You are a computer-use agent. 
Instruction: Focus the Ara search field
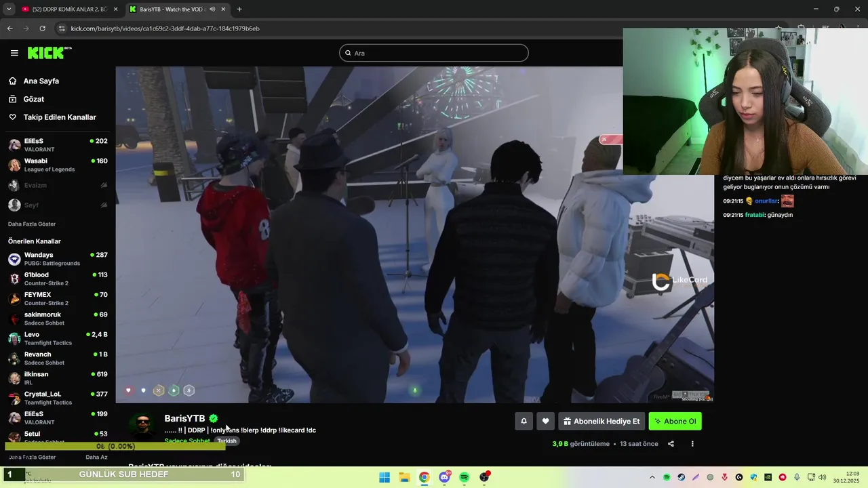(434, 53)
